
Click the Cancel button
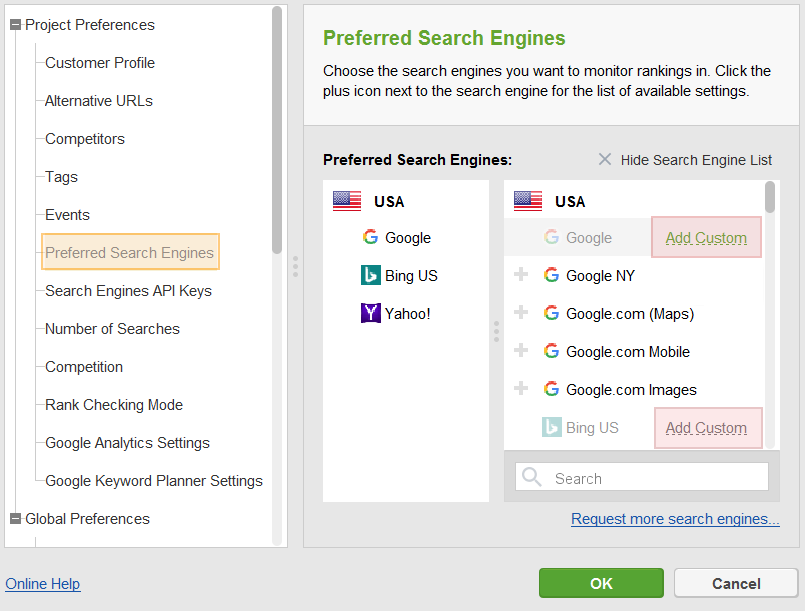coord(736,583)
